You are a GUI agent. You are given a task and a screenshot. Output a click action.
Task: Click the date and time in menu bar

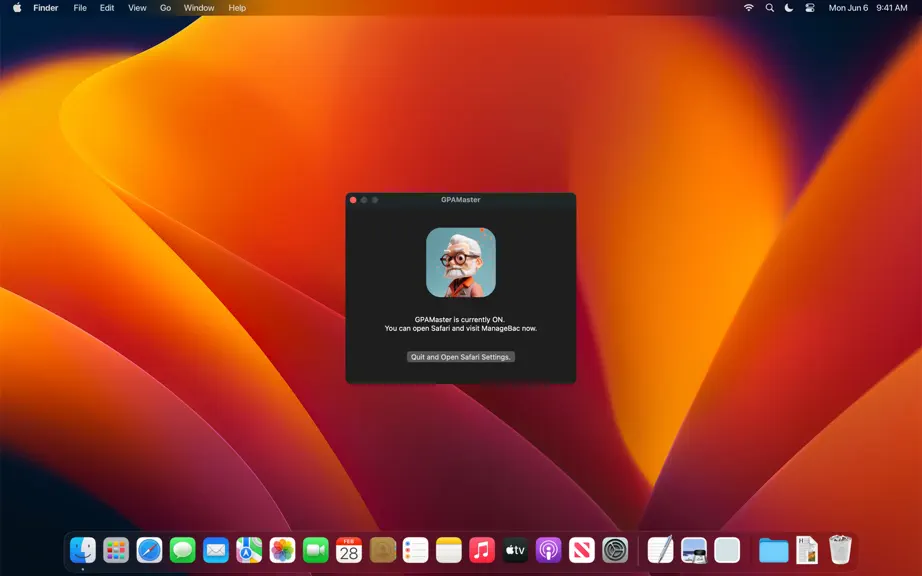pos(868,8)
